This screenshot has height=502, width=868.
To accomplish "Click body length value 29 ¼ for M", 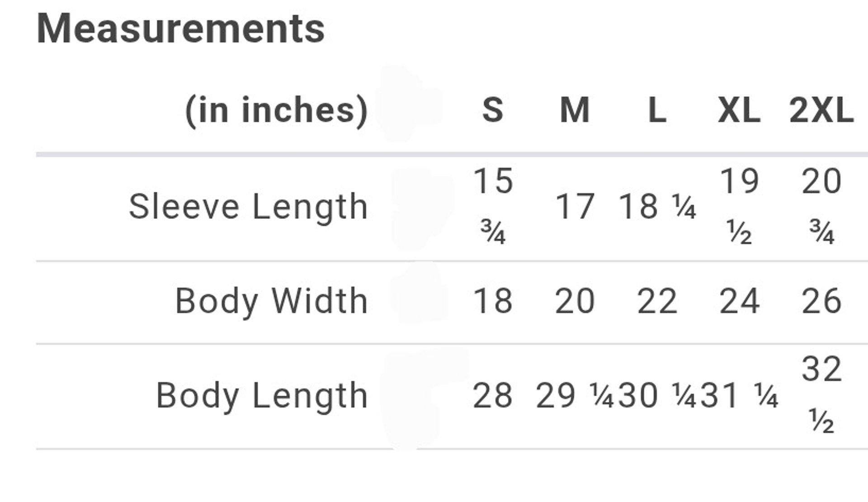I will (x=575, y=396).
